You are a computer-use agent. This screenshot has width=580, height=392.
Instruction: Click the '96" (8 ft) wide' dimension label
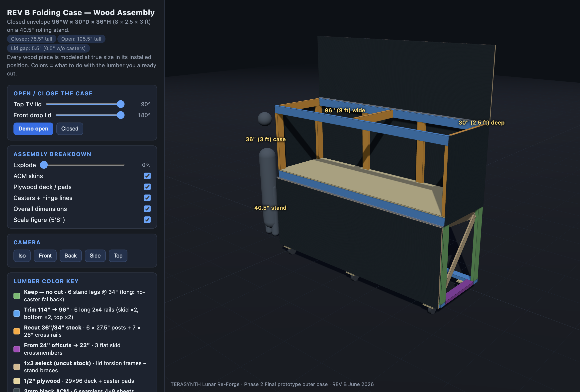(345, 110)
